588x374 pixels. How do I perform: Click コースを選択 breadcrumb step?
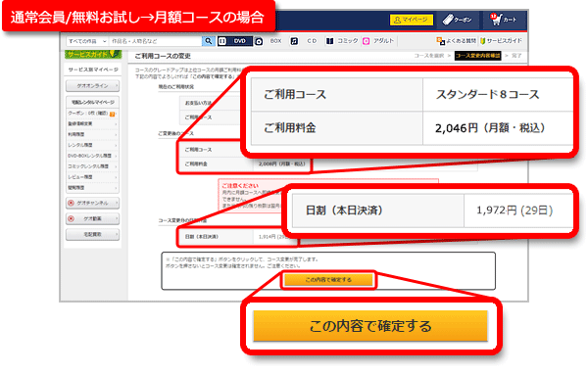click(429, 56)
